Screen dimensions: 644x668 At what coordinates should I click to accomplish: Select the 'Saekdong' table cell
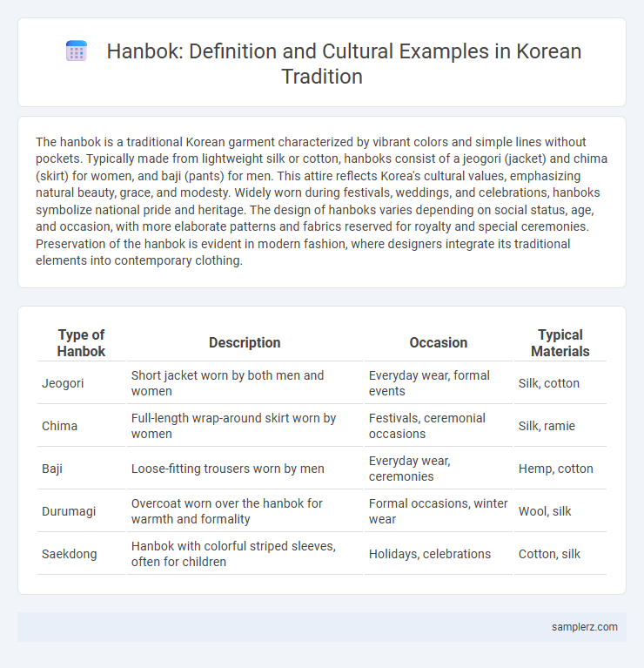pos(81,553)
